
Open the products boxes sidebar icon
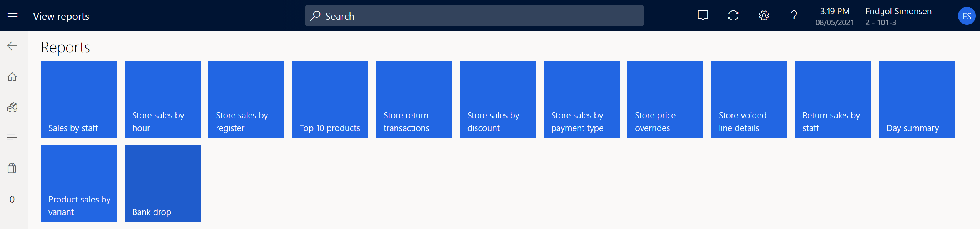coord(12,107)
